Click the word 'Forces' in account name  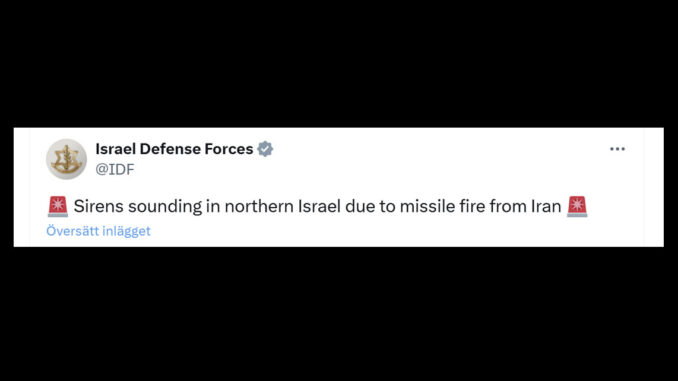click(x=229, y=149)
